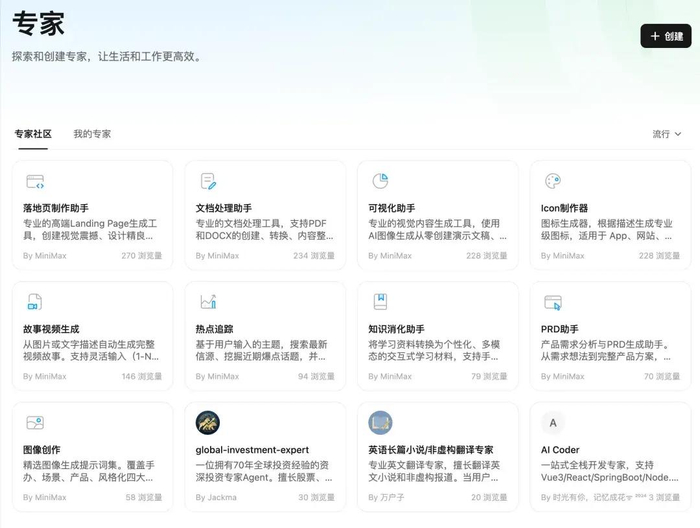Click the PRD助手 产品需求分析 description
700x528 pixels.
[606, 350]
